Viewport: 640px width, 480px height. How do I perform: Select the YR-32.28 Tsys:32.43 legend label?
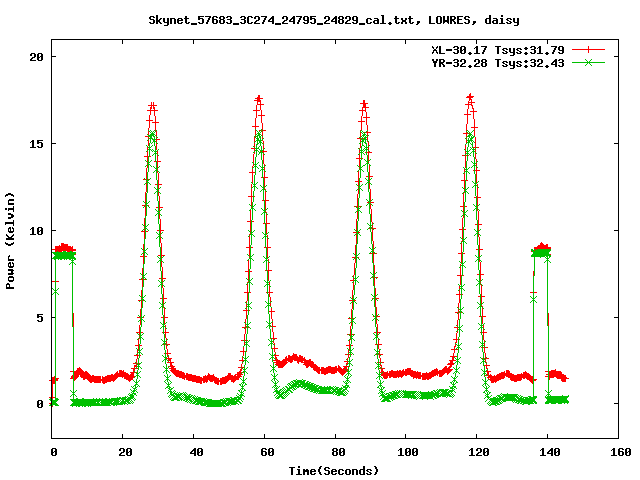click(496, 62)
